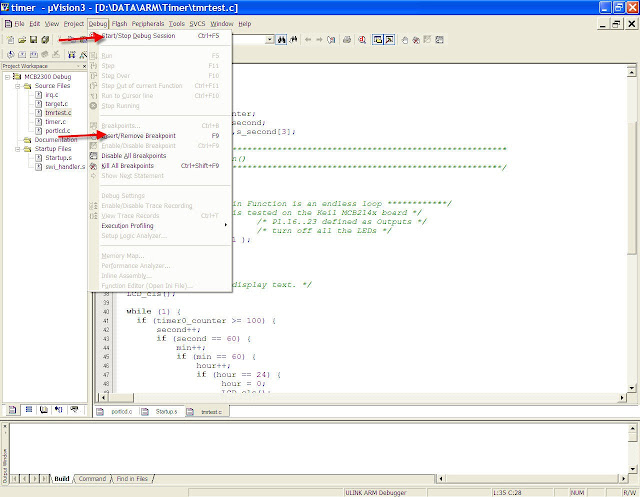Screen dimensions: 640x497
Task: Open the Help menu
Action: point(244,24)
